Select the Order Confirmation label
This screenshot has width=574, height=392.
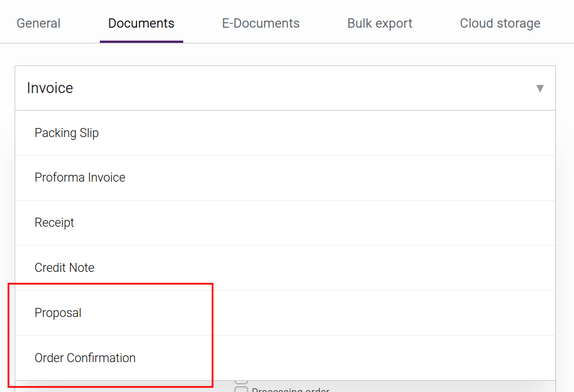[x=85, y=358]
